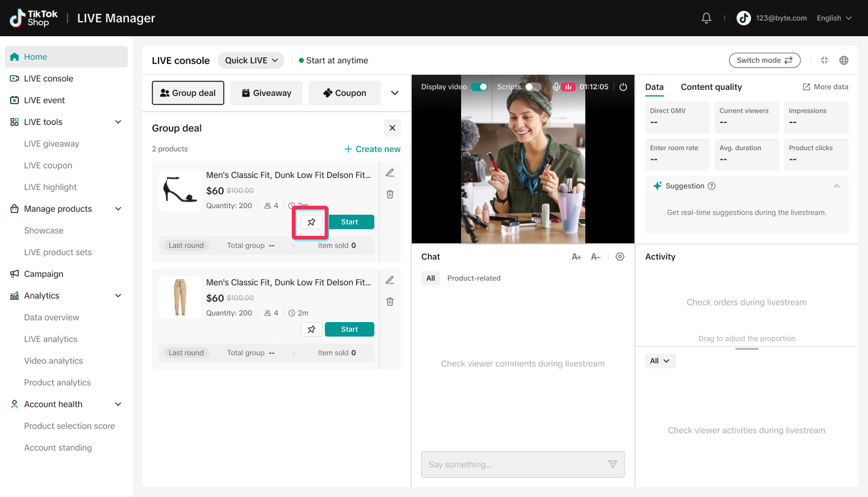The height and width of the screenshot is (497, 868).
Task: Edit the first group deal with pencil icon
Action: tap(390, 173)
